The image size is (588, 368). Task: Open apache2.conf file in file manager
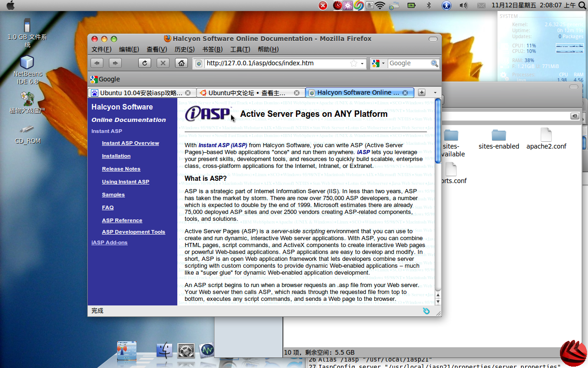546,139
